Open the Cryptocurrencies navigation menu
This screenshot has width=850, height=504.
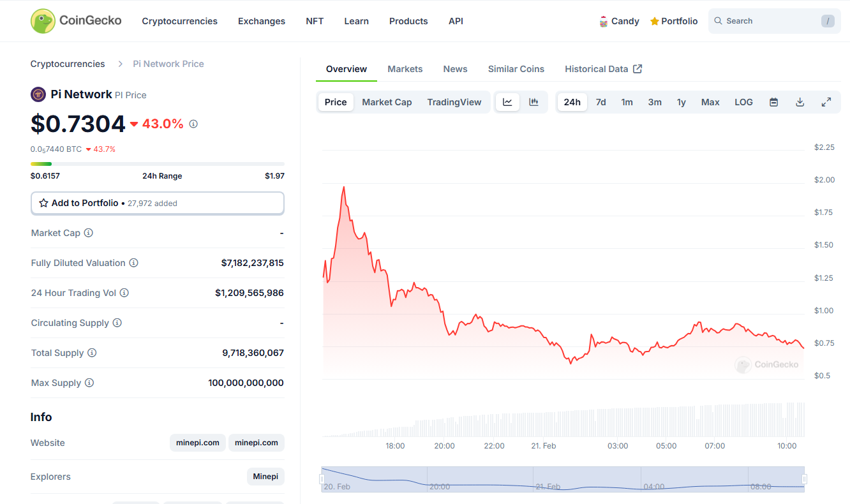[179, 21]
